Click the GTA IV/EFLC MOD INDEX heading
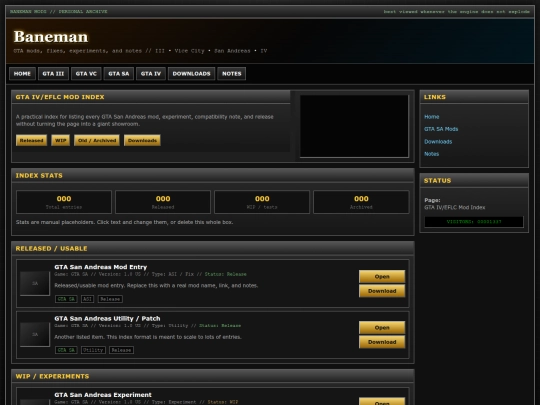 pos(60,97)
